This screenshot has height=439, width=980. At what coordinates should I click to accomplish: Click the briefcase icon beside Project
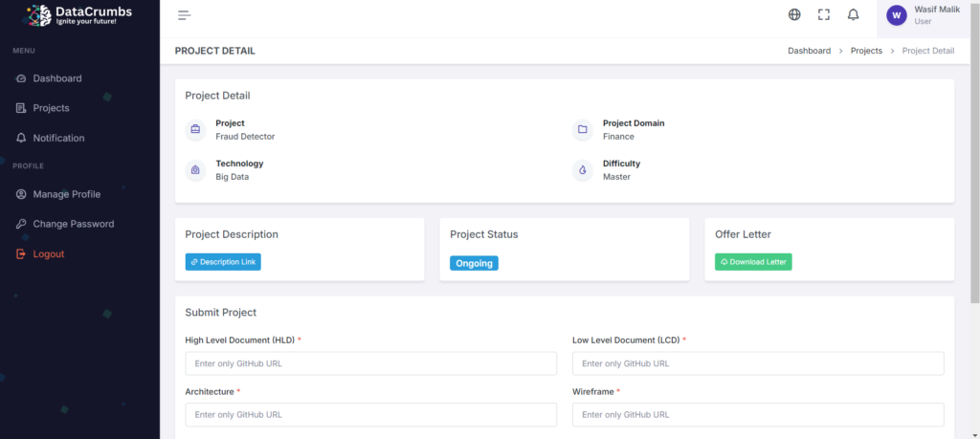[x=195, y=130]
